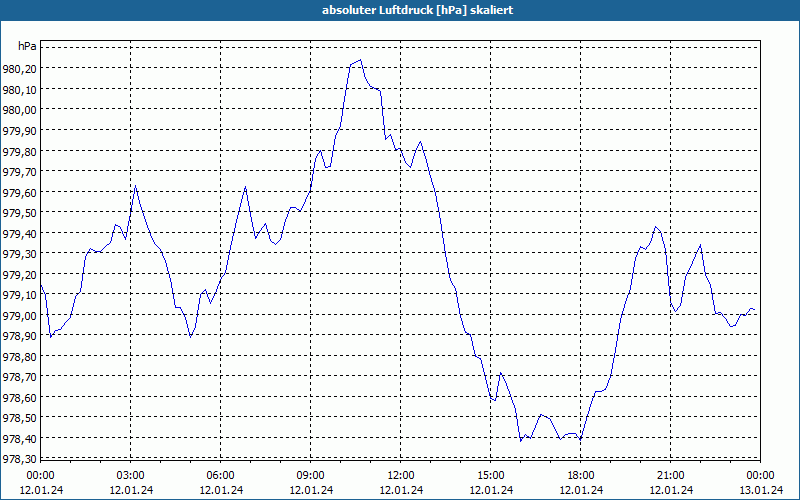Click the 979,00 y-axis value
The image size is (800, 500).
pos(20,316)
